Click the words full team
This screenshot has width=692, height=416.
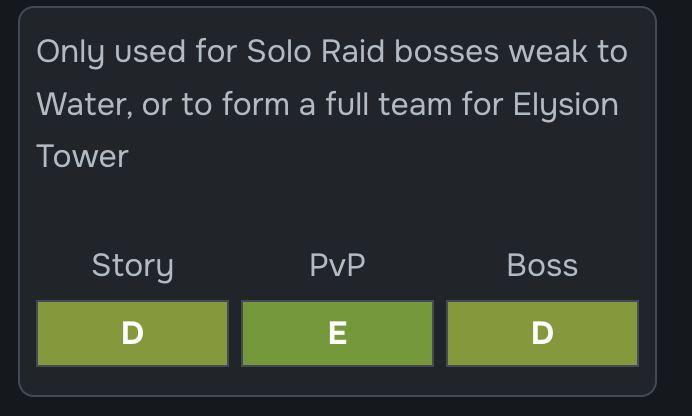click(389, 104)
